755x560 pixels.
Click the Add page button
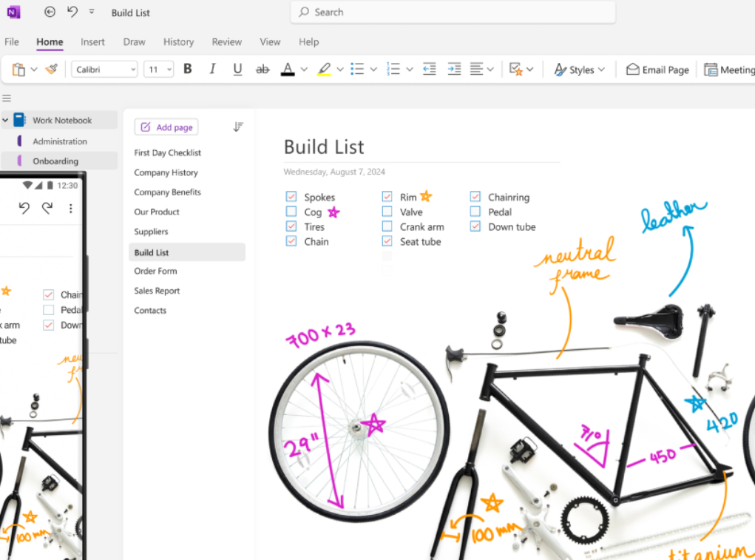pos(166,127)
